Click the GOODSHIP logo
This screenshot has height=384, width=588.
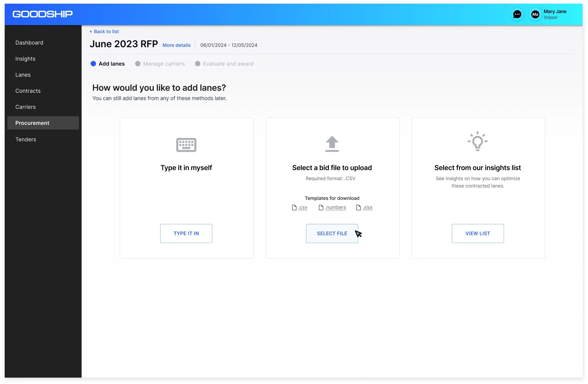(43, 14)
